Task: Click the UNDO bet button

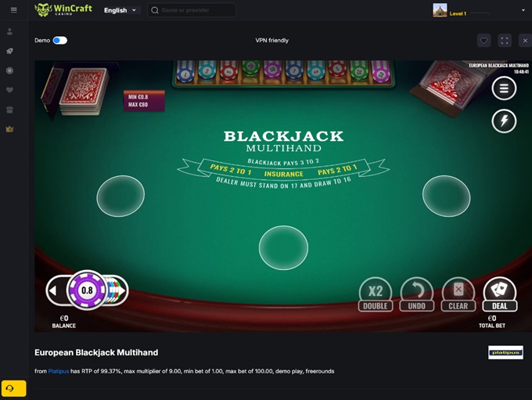Action: point(417,295)
